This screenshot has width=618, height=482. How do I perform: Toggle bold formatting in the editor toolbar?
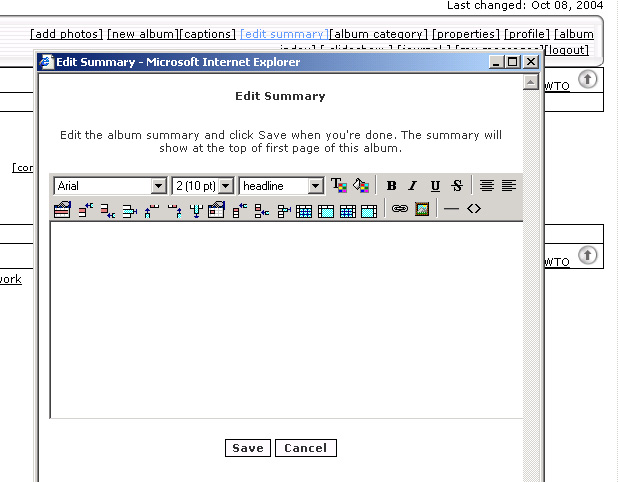391,186
